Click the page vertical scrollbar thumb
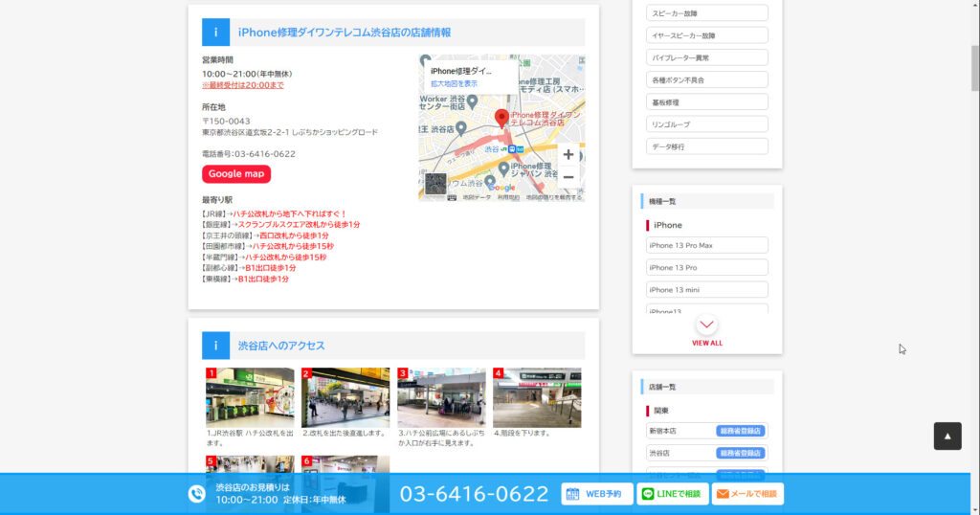Image resolution: width=980 pixels, height=515 pixels. click(x=975, y=69)
